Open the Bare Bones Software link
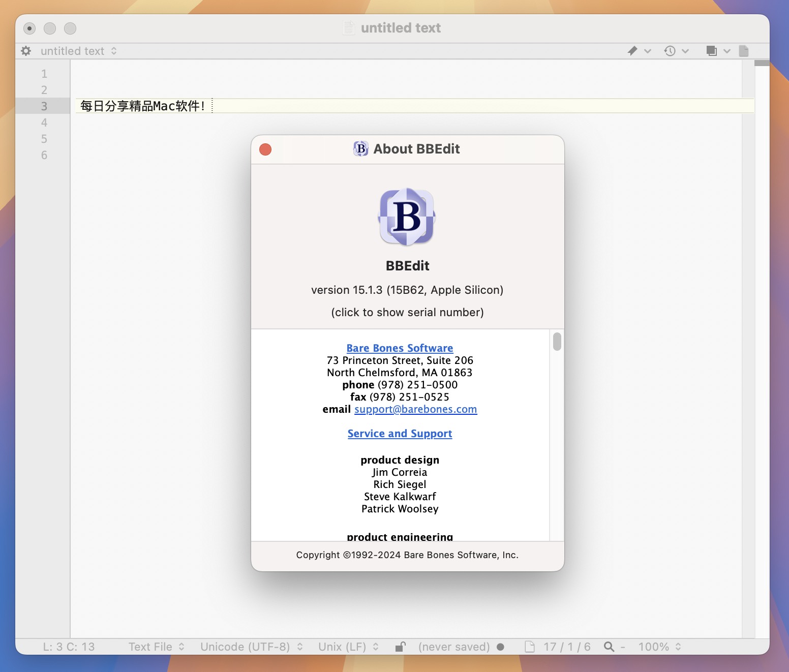The width and height of the screenshot is (789, 672). tap(400, 348)
